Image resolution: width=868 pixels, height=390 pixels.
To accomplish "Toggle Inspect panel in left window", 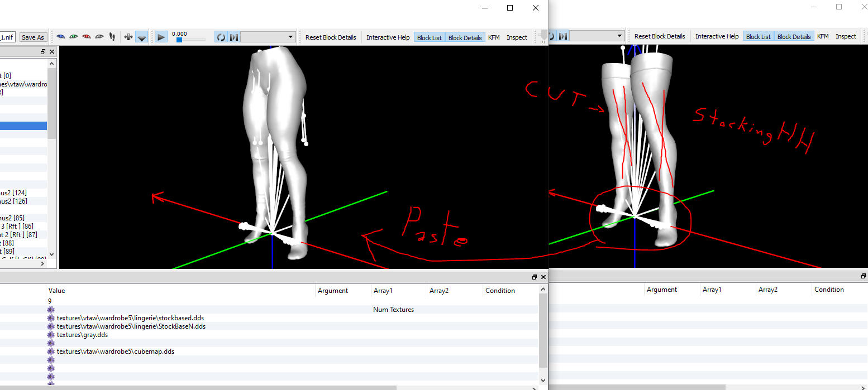I will tap(517, 37).
